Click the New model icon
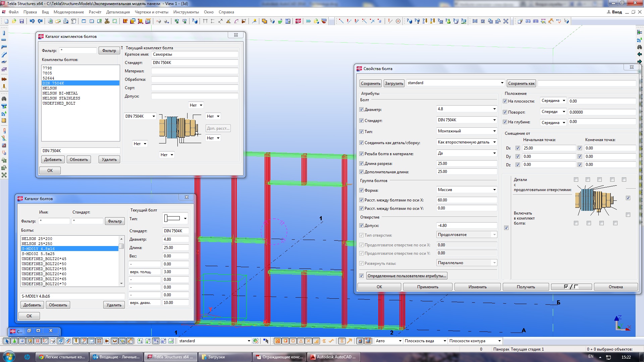 click(x=6, y=21)
